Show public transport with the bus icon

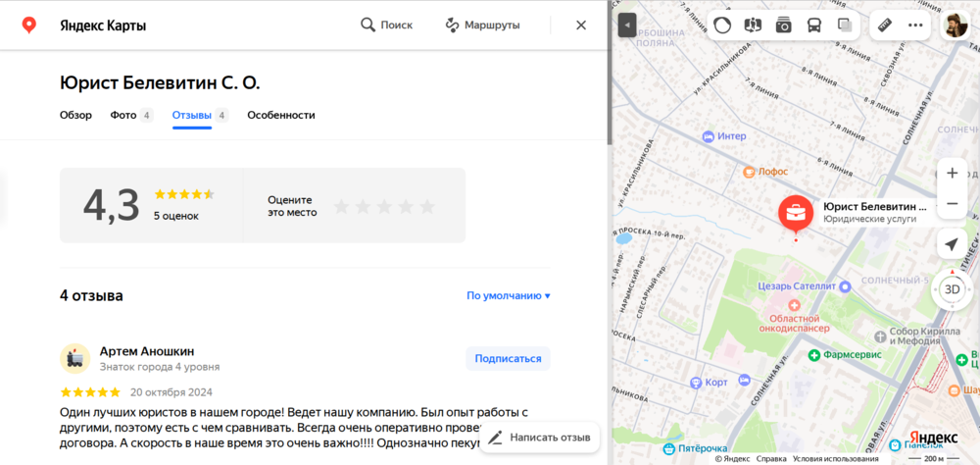814,26
